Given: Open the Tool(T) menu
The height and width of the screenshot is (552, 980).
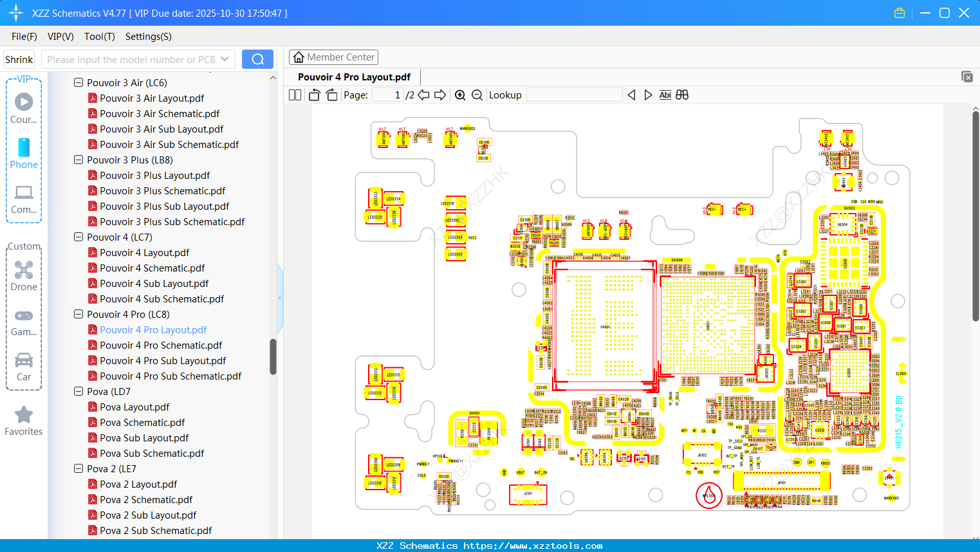Looking at the screenshot, I should [x=99, y=37].
